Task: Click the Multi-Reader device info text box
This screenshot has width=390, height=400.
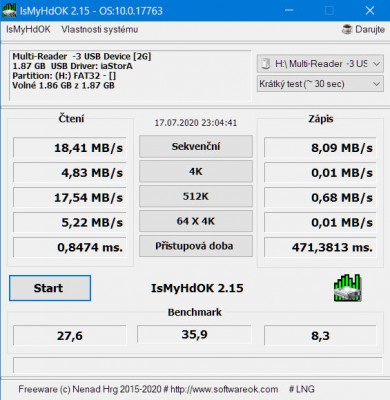Action: [x=130, y=76]
